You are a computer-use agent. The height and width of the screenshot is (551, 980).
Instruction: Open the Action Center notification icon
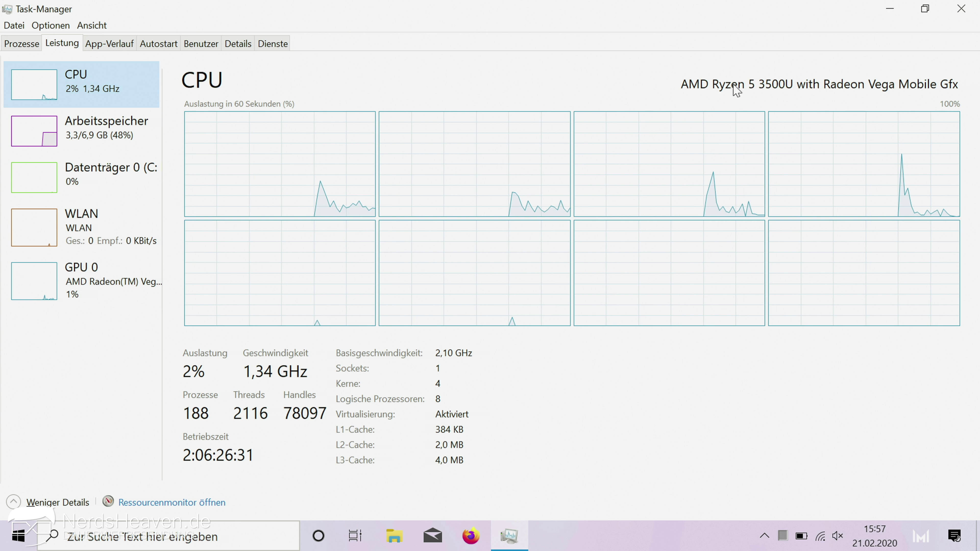954,536
